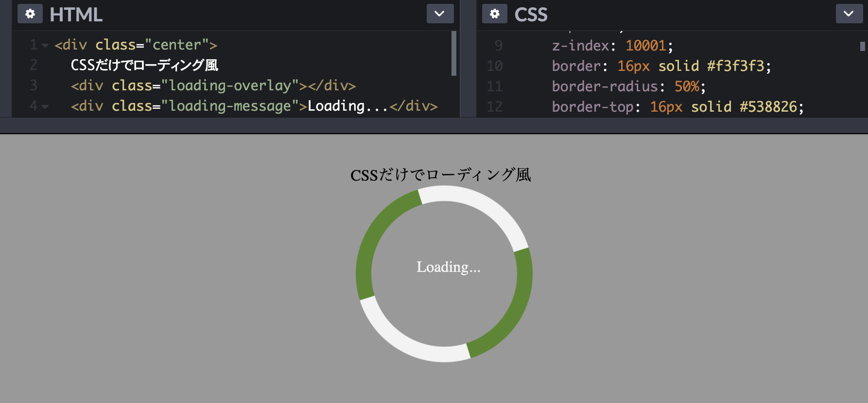Click the z-index: 10001 CSS line

[612, 46]
